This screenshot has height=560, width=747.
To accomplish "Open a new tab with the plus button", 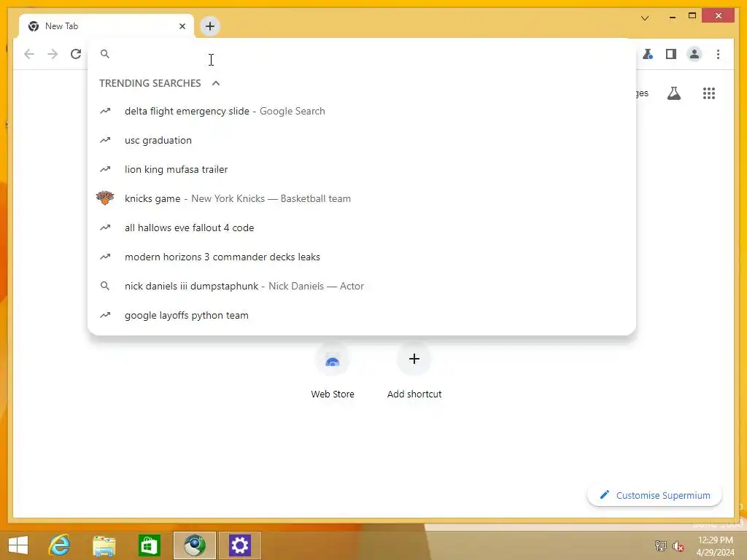I will click(x=210, y=26).
